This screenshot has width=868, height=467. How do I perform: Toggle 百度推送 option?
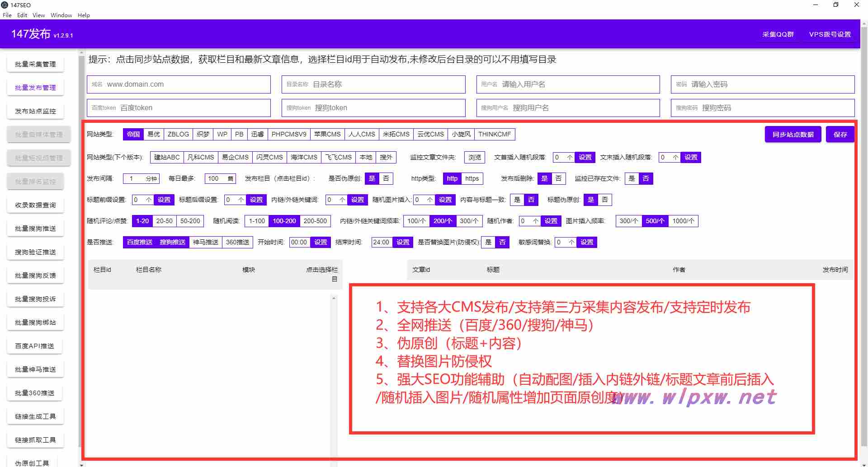(139, 242)
